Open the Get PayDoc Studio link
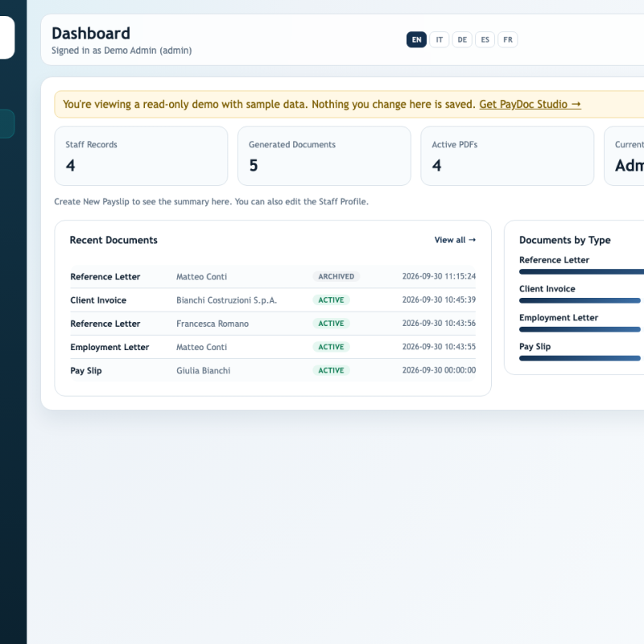Image resolution: width=644 pixels, height=644 pixels. coord(530,105)
